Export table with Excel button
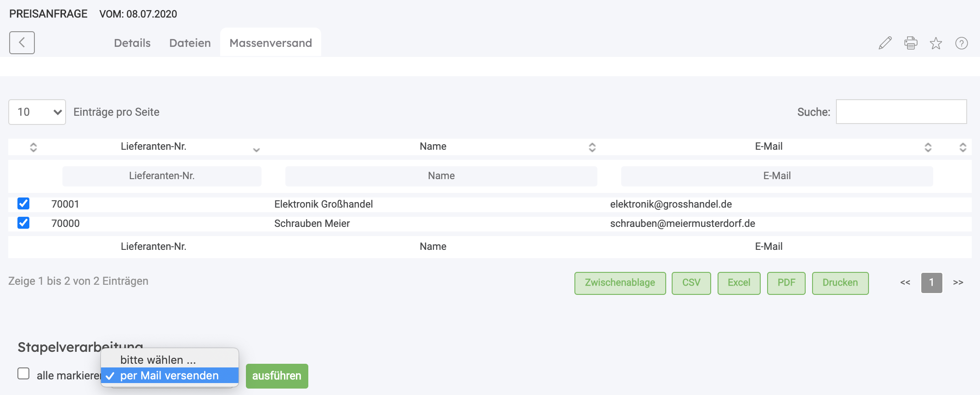This screenshot has height=395, width=980. tap(739, 283)
